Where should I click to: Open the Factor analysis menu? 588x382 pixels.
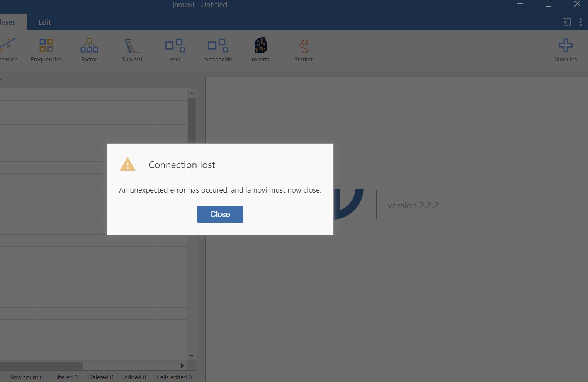89,50
